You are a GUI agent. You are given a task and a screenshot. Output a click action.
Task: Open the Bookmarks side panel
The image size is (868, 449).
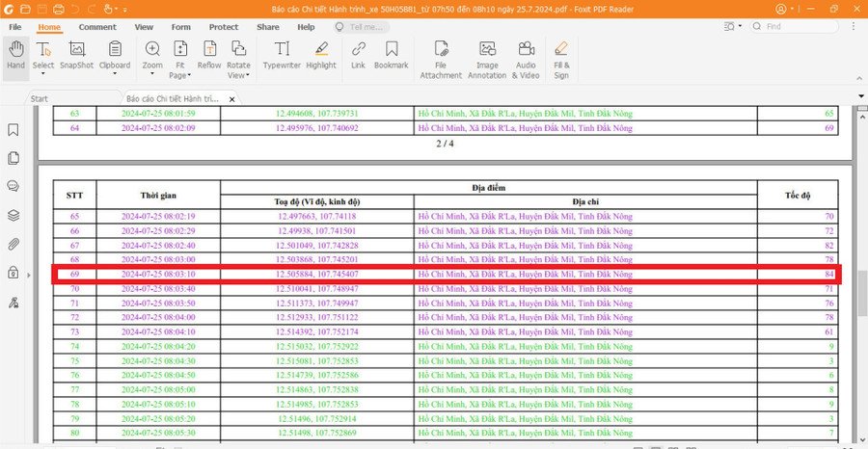coord(14,130)
